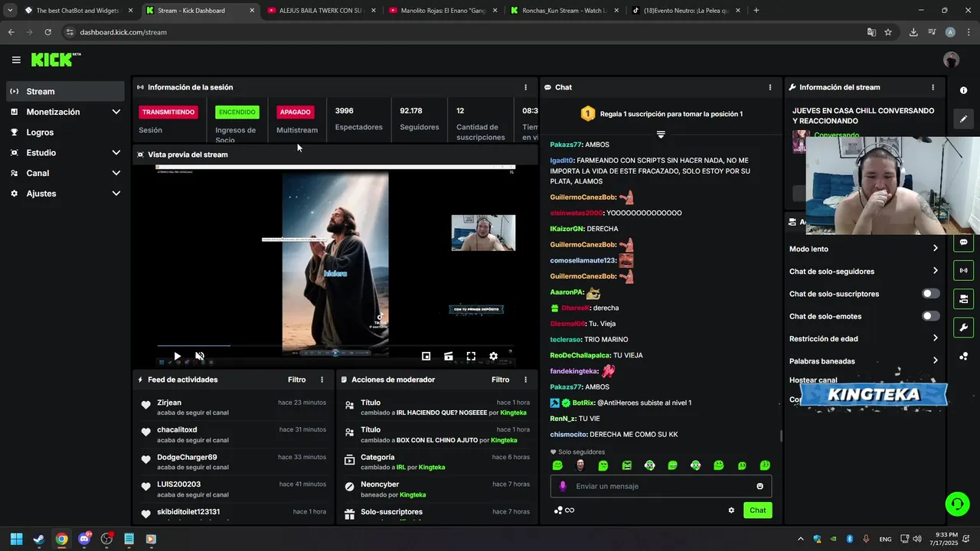Unmute the stream preview audio
The image size is (980, 551).
200,356
